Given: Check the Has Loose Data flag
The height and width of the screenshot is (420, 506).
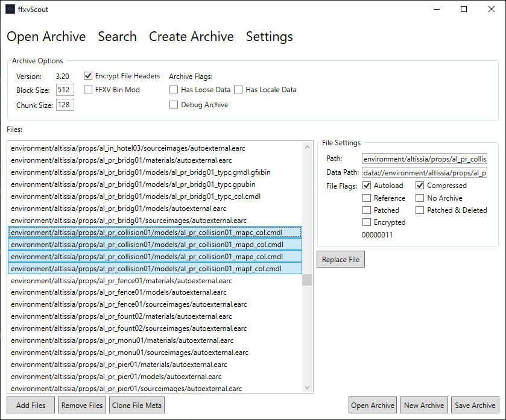Looking at the screenshot, I should tap(174, 90).
